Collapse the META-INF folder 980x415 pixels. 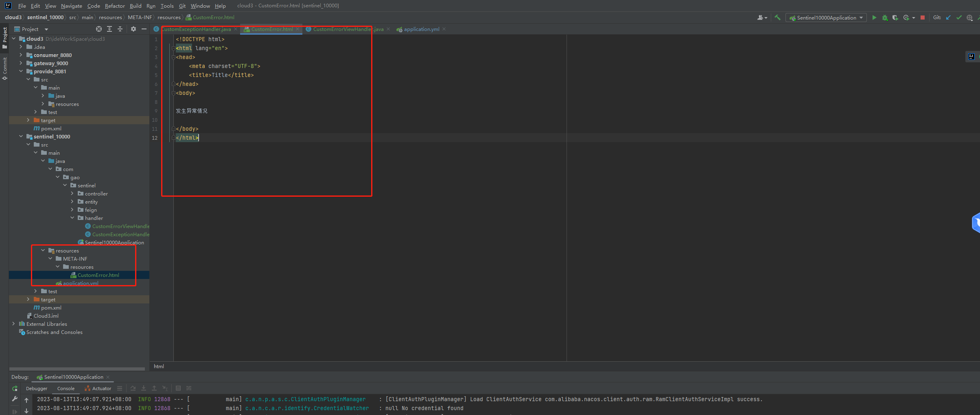(50, 259)
